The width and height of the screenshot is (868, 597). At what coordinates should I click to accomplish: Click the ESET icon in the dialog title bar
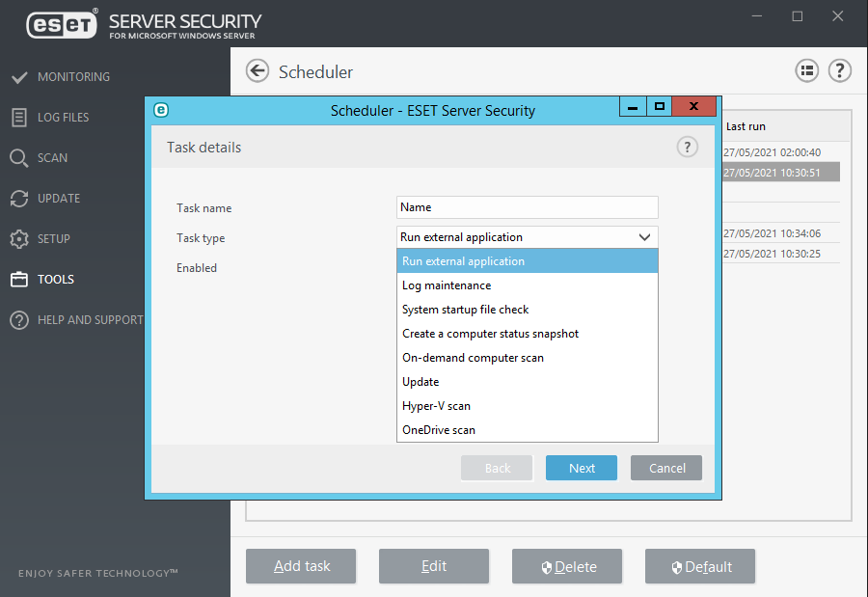coord(161,110)
